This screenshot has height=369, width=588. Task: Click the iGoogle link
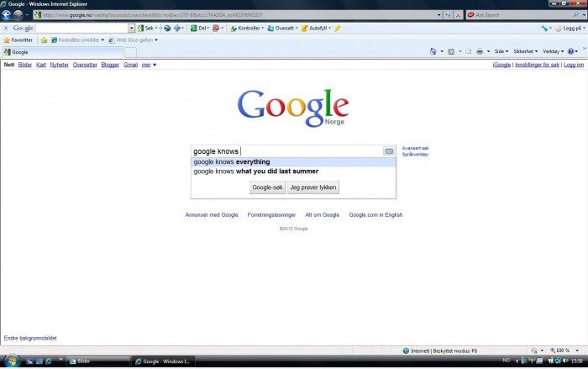click(x=501, y=65)
